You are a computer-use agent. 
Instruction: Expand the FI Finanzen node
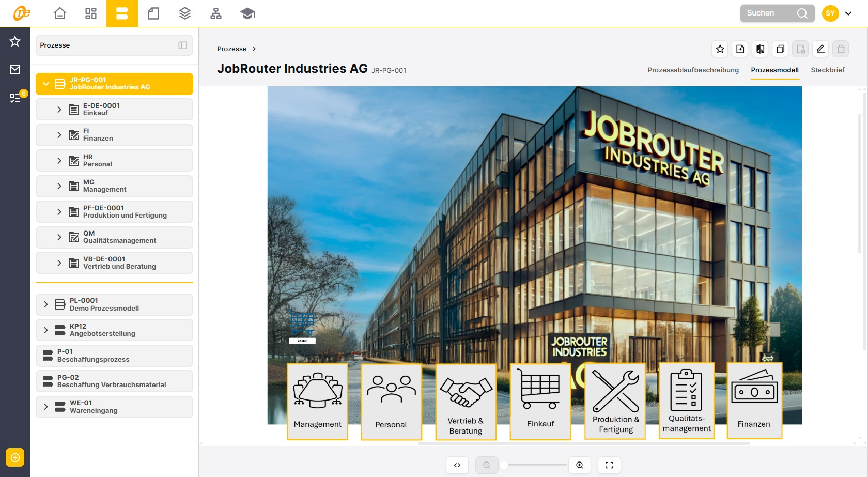(59, 135)
